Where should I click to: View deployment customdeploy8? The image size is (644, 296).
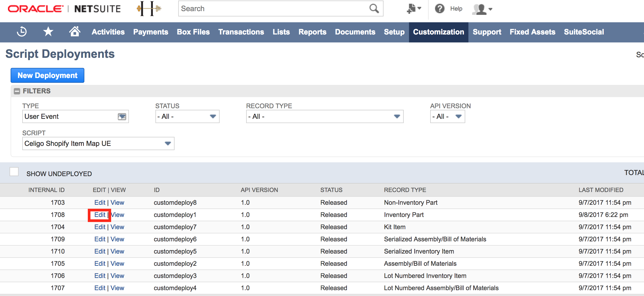tap(117, 203)
